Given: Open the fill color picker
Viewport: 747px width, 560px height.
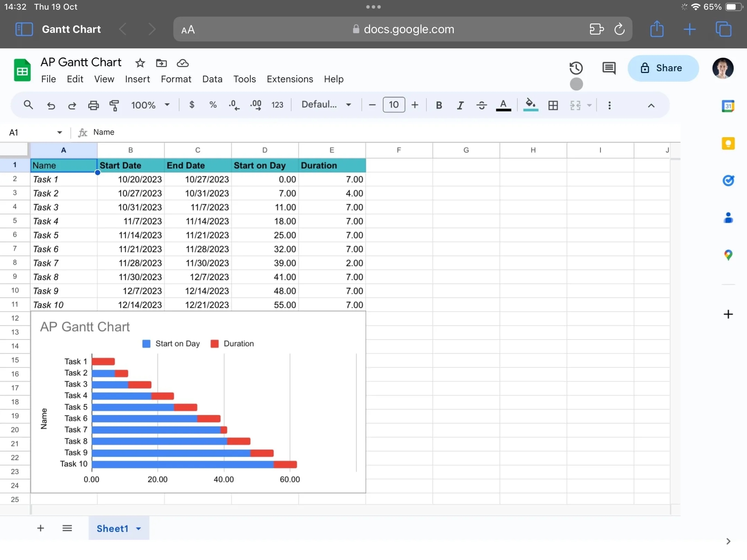Looking at the screenshot, I should pos(530,105).
